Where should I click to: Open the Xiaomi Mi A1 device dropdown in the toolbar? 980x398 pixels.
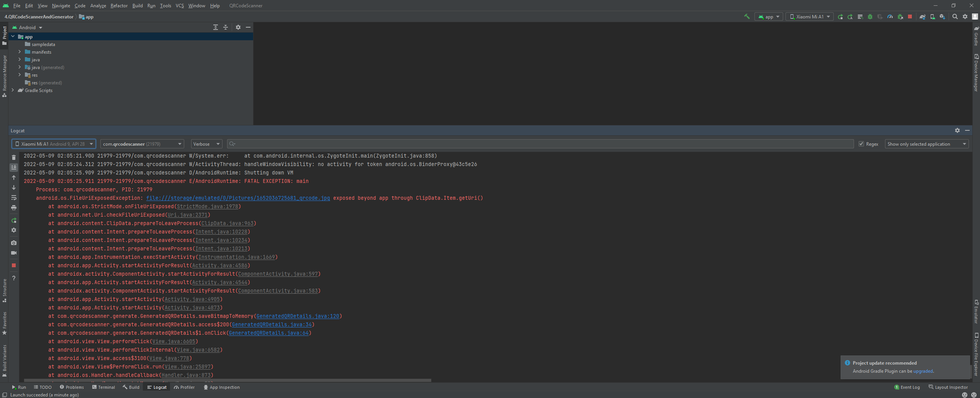[810, 16]
